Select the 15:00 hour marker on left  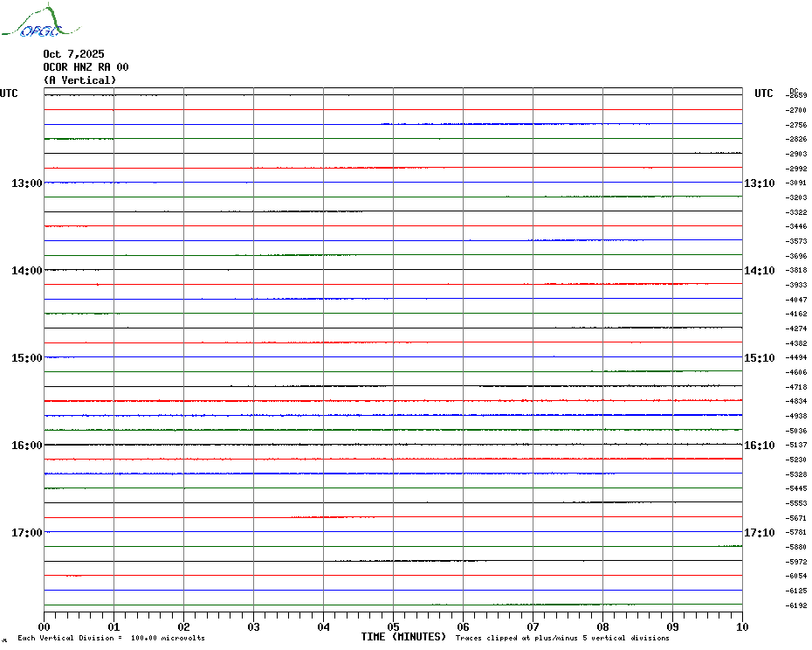pyautogui.click(x=26, y=358)
